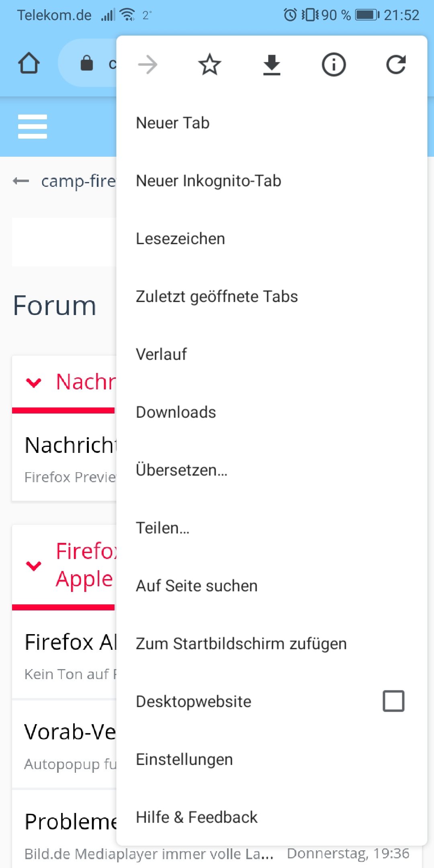Collapse the Nachrichten forum section chevron
Screen dimensions: 434x868
pos(34,382)
